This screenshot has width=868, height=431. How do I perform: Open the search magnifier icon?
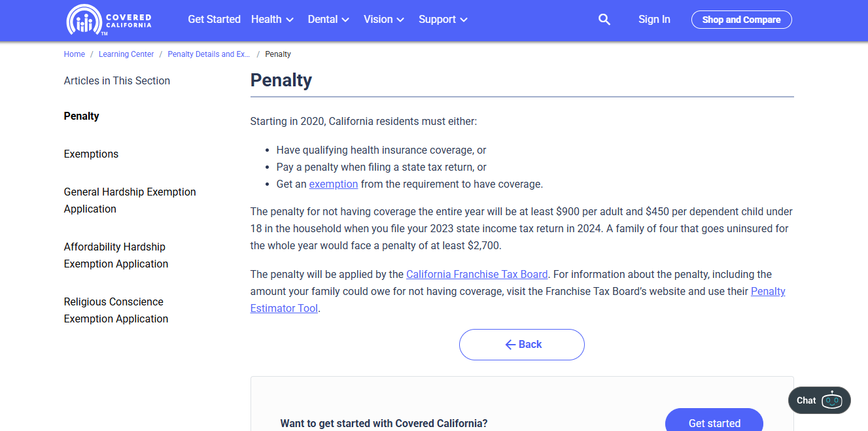click(x=604, y=20)
